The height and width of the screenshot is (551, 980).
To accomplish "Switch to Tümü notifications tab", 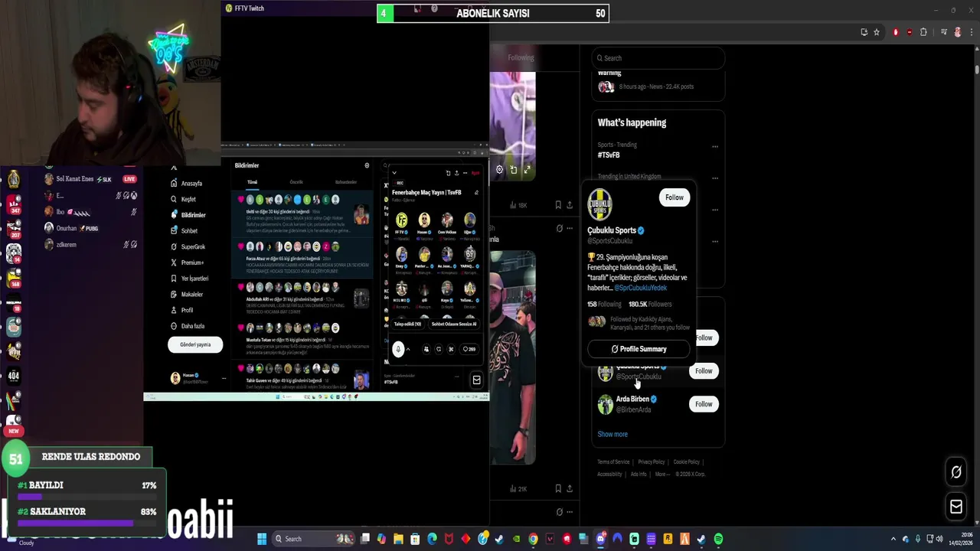I will pos(252,182).
